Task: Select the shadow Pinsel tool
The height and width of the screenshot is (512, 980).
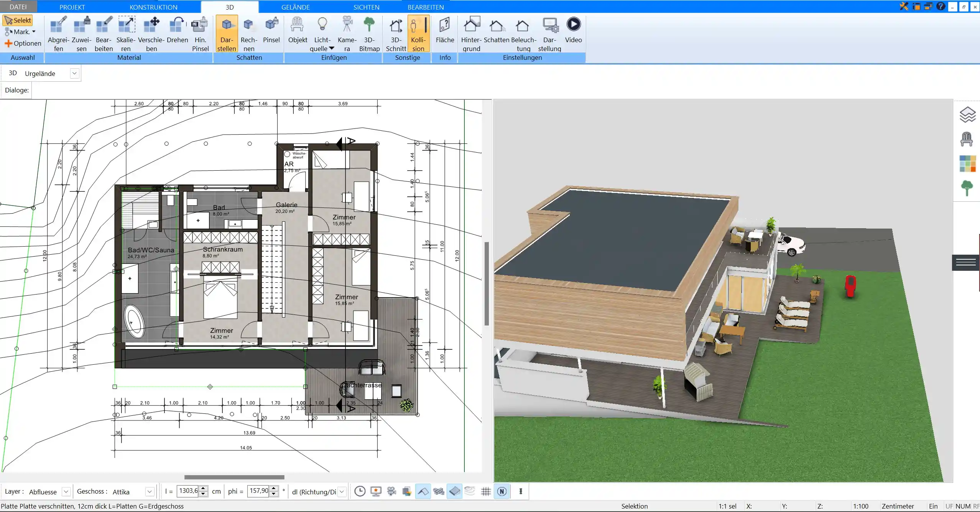Action: click(271, 30)
